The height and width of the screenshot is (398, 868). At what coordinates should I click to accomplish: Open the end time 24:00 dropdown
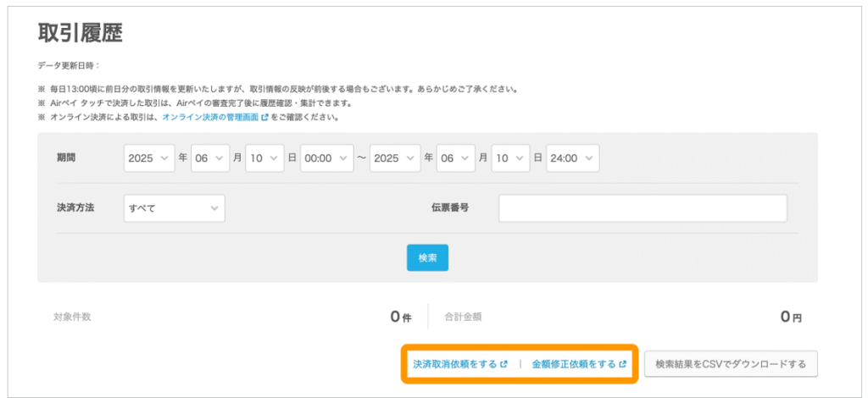pyautogui.click(x=572, y=158)
